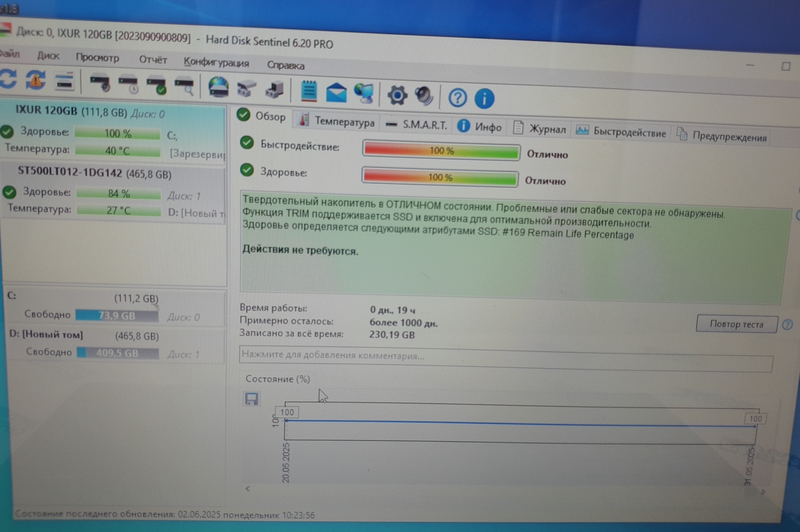This screenshot has height=532, width=800.
Task: Click the C: free space 73,9 GB bar
Action: point(117,316)
